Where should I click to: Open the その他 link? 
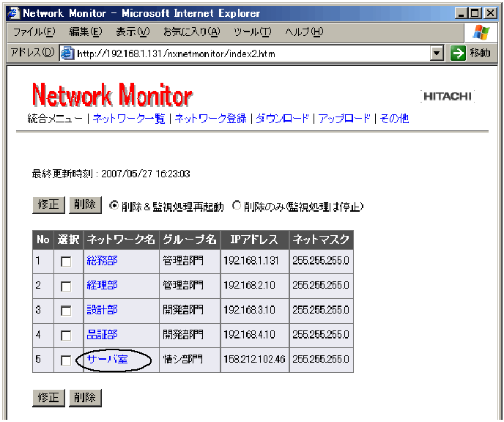tap(394, 119)
